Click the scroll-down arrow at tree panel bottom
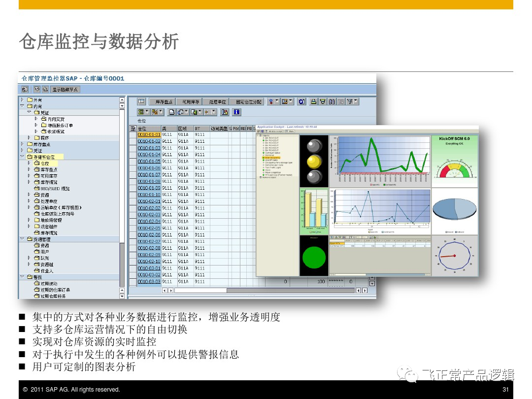Viewport: 532px width, 399px height. point(122,296)
